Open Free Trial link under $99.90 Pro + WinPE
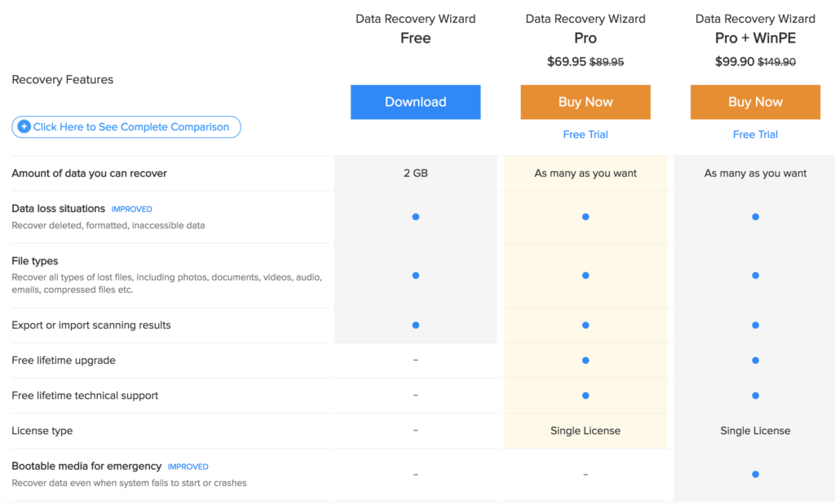The width and height of the screenshot is (835, 504). 755,135
